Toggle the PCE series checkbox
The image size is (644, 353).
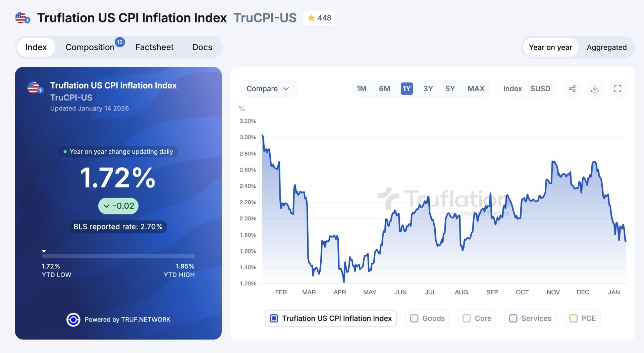pyautogui.click(x=573, y=318)
